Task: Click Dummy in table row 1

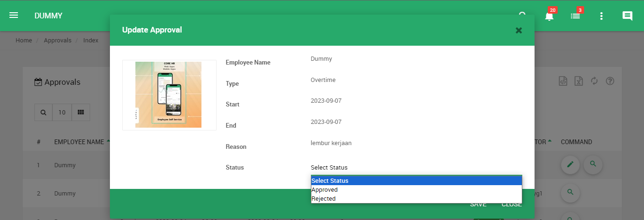Action: pyautogui.click(x=65, y=165)
